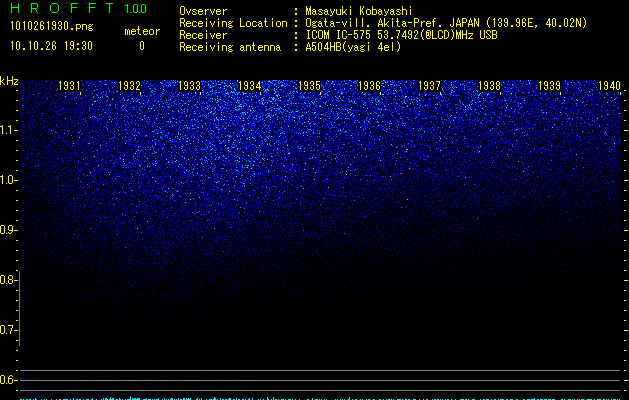
Task: Click the Receiving Location label
Action: 233,23
